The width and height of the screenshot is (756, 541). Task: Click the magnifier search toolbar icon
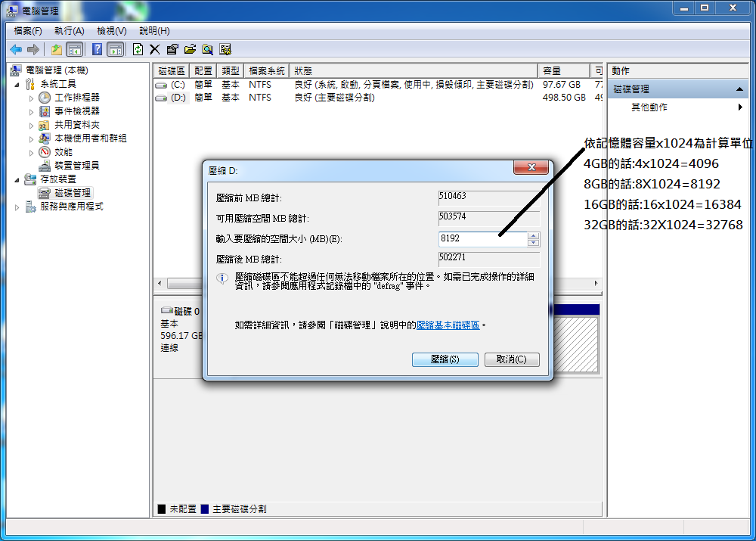(x=207, y=49)
